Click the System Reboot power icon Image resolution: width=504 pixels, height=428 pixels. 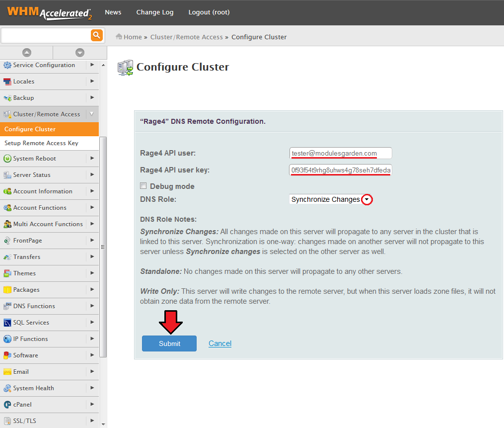7,159
